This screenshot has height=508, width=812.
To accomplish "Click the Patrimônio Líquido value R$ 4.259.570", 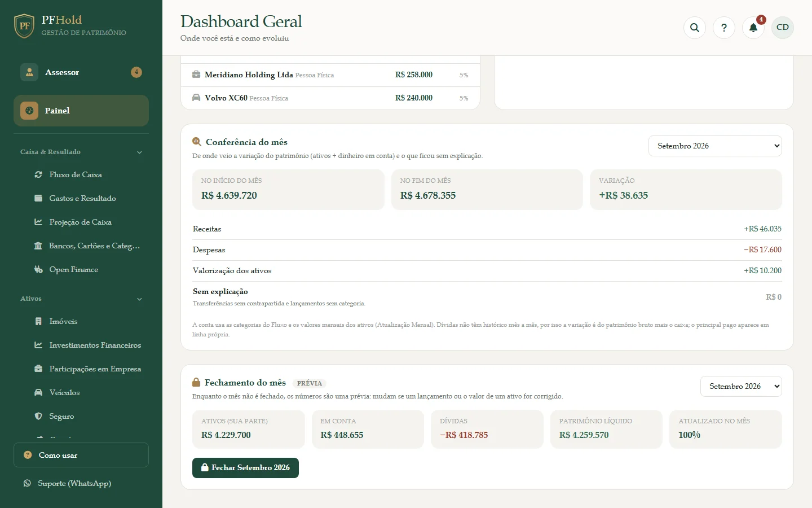I will (x=584, y=435).
